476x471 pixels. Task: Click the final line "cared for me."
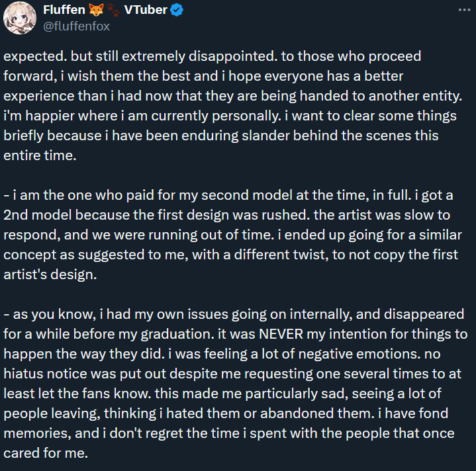(x=46, y=453)
